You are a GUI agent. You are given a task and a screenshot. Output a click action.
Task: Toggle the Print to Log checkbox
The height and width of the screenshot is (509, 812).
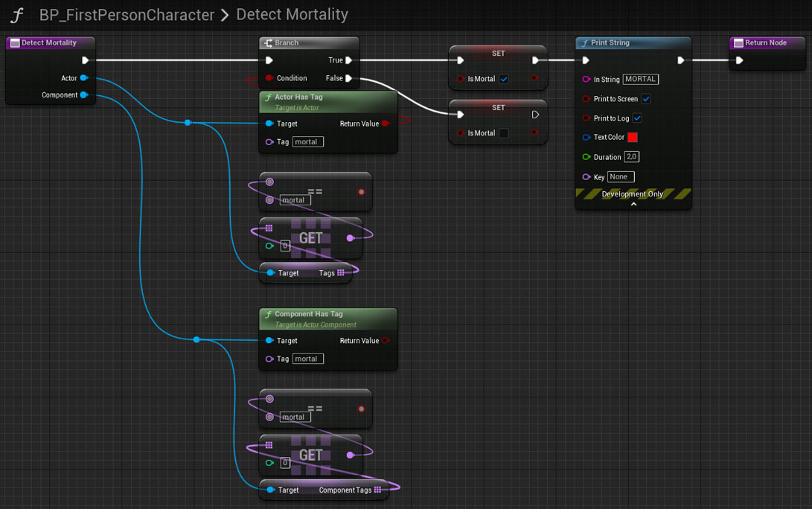point(638,118)
